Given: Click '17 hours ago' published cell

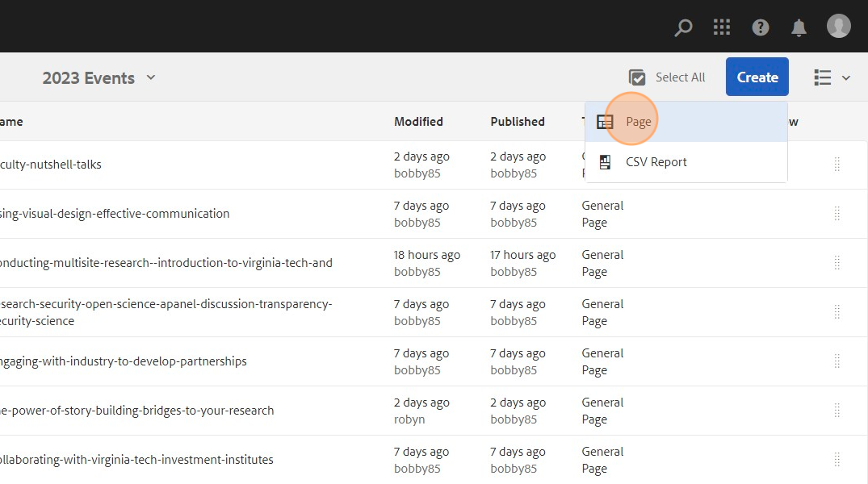Looking at the screenshot, I should point(522,255).
